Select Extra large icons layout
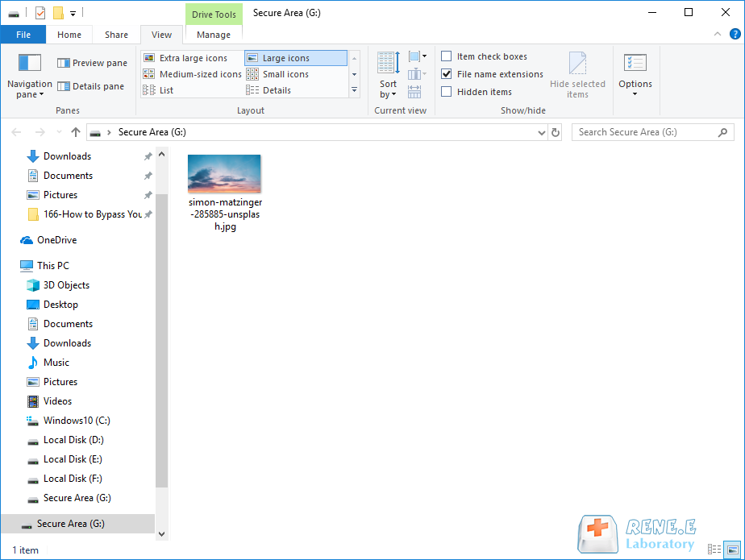 193,58
